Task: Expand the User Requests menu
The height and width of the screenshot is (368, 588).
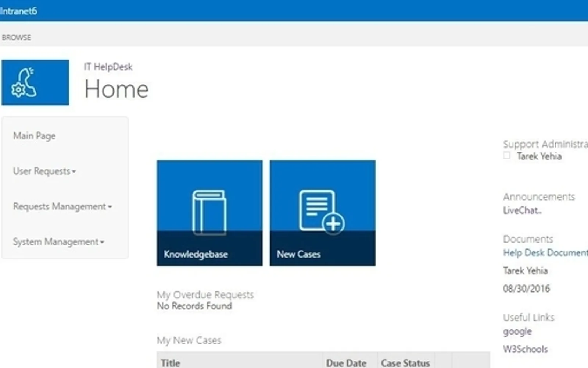Action: 44,171
